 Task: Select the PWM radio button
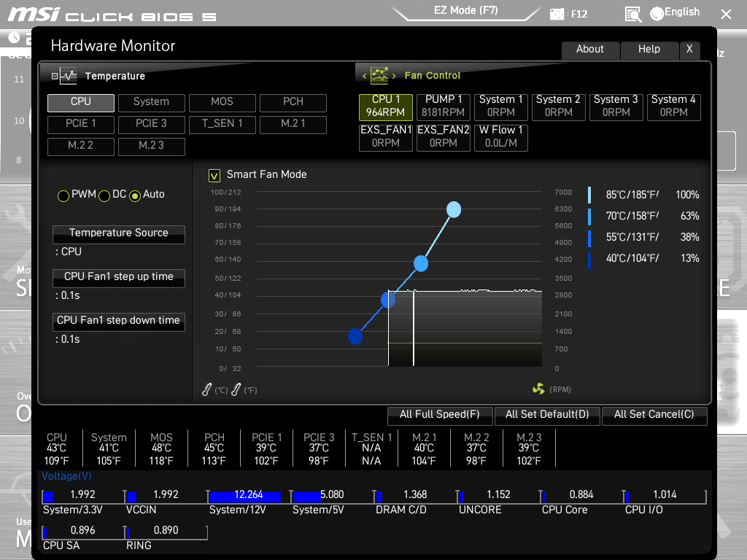click(x=63, y=195)
